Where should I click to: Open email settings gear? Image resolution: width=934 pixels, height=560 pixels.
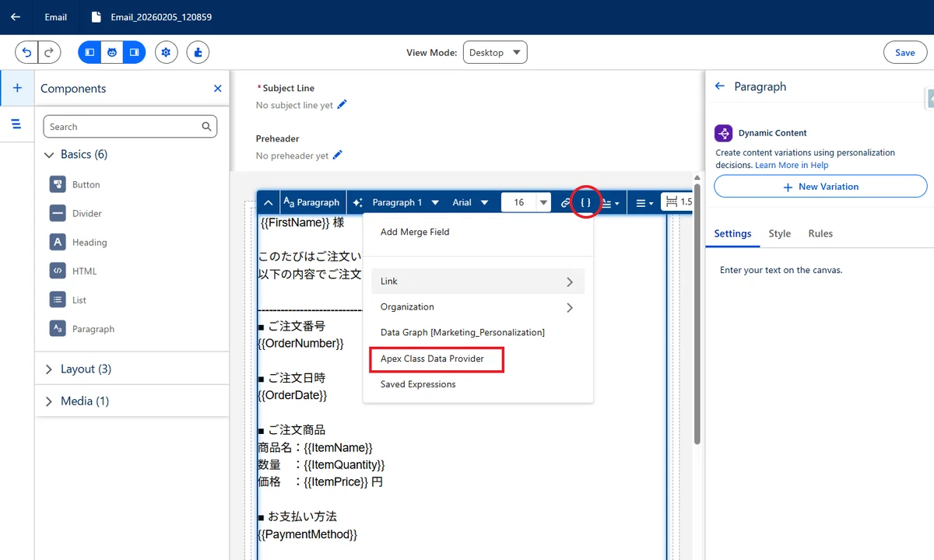[167, 52]
